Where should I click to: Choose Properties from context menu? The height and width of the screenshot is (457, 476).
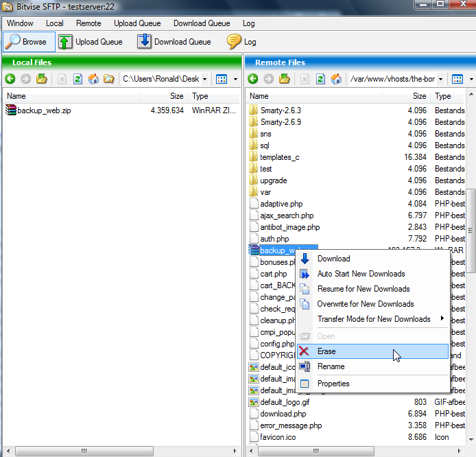click(372, 384)
